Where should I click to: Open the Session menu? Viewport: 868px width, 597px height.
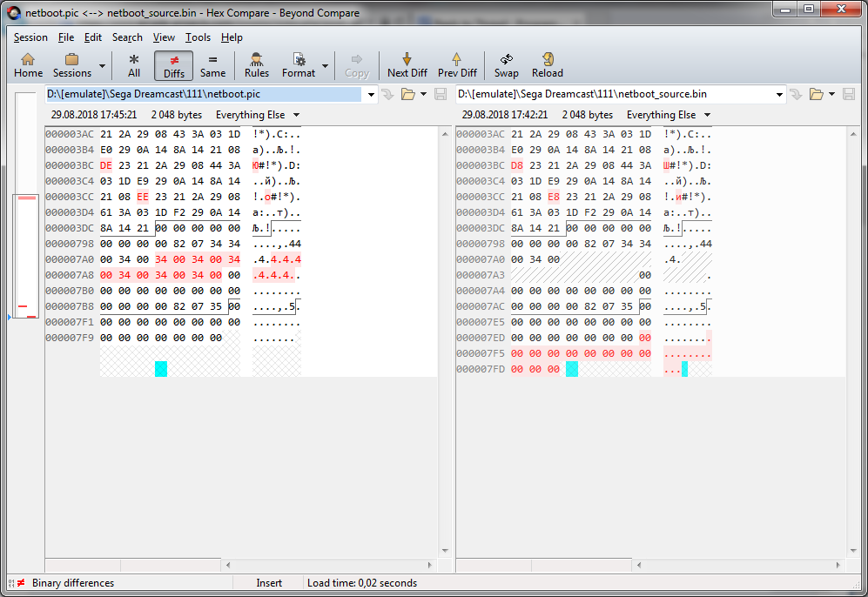pos(30,37)
